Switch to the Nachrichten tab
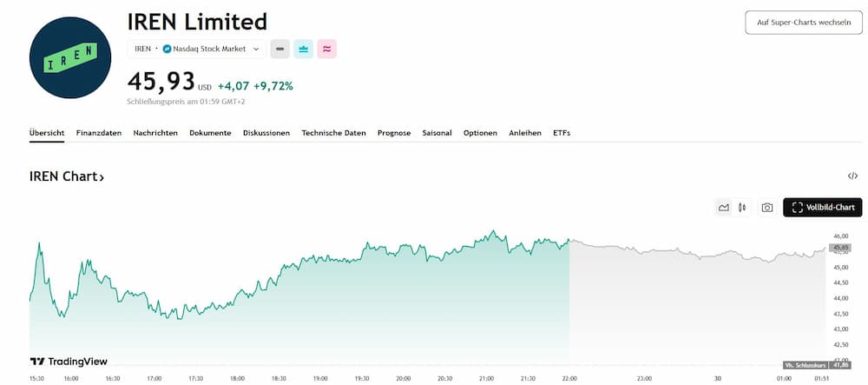The image size is (868, 385). [155, 133]
